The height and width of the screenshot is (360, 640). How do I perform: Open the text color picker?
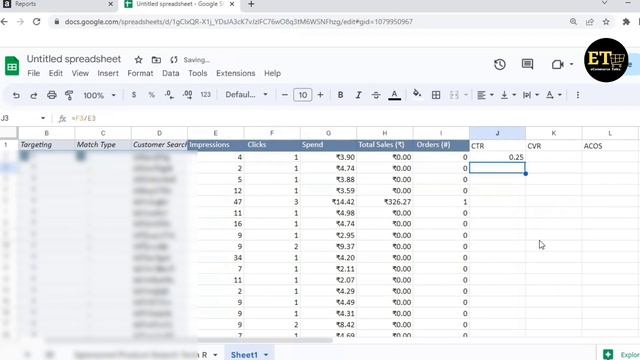pyautogui.click(x=394, y=95)
